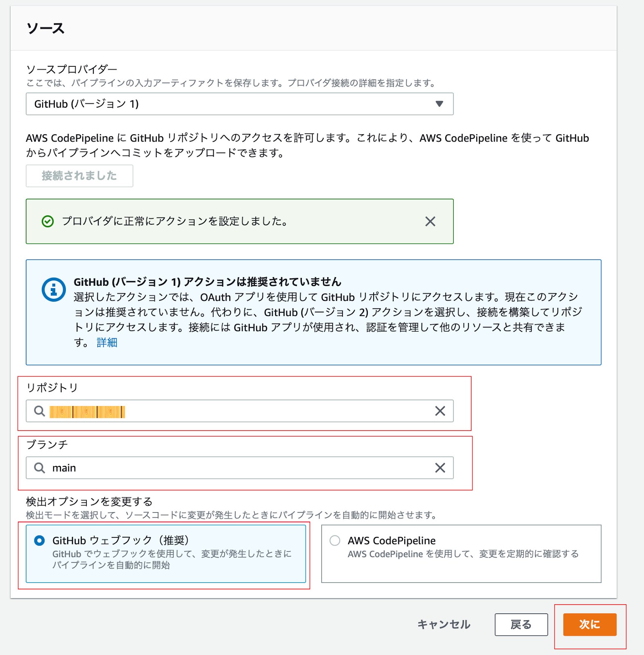Dismiss the green success notification

pyautogui.click(x=430, y=221)
